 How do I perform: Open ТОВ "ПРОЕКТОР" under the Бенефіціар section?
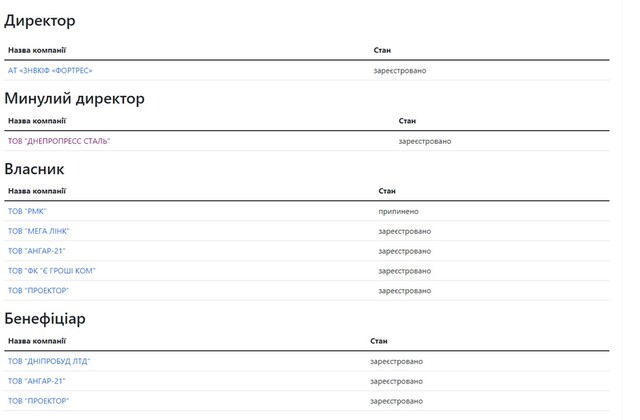coord(39,401)
